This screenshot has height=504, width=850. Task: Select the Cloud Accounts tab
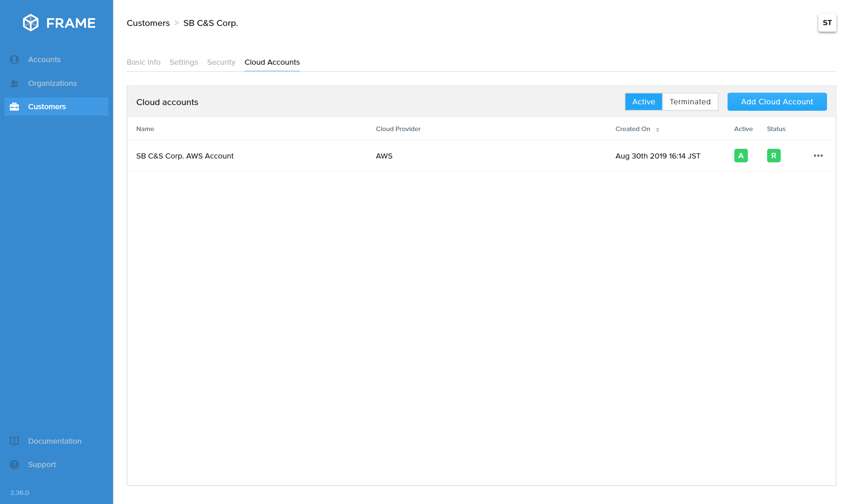pos(272,62)
